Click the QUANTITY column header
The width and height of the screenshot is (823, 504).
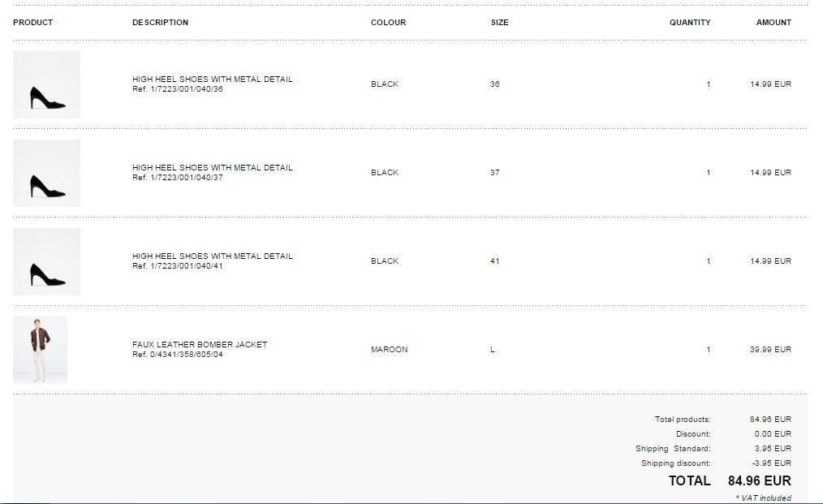pyautogui.click(x=690, y=22)
